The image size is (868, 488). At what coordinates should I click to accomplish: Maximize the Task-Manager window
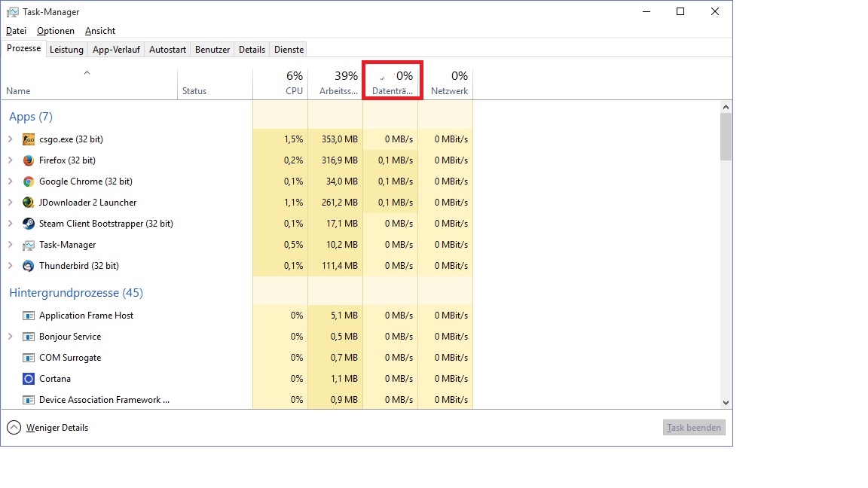(x=680, y=11)
